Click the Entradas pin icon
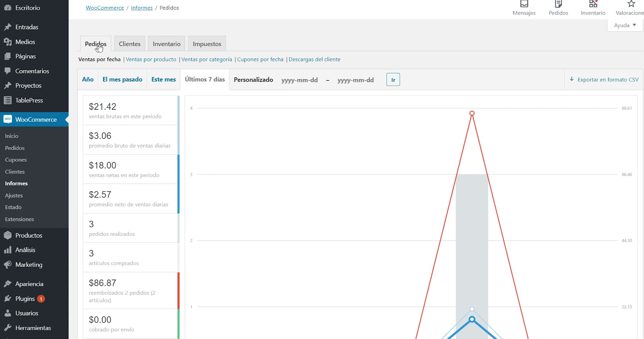Screen dimensions: 644x339 coord(7,27)
